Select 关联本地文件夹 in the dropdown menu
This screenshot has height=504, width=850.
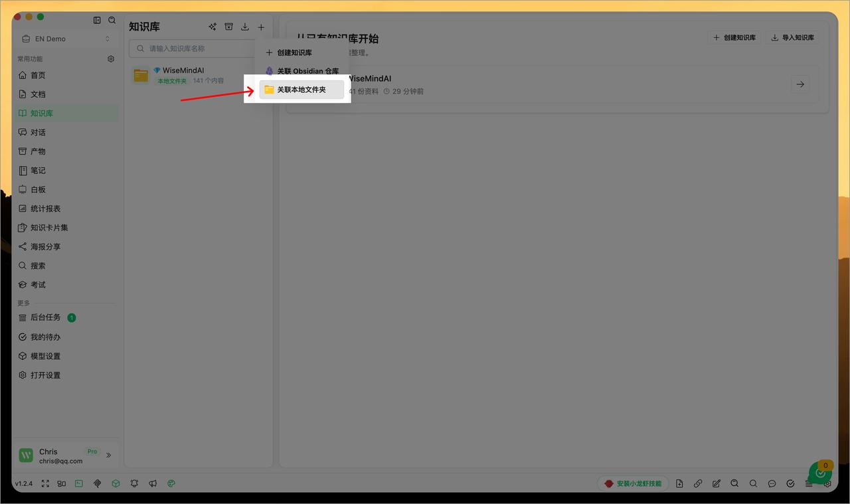(x=301, y=90)
